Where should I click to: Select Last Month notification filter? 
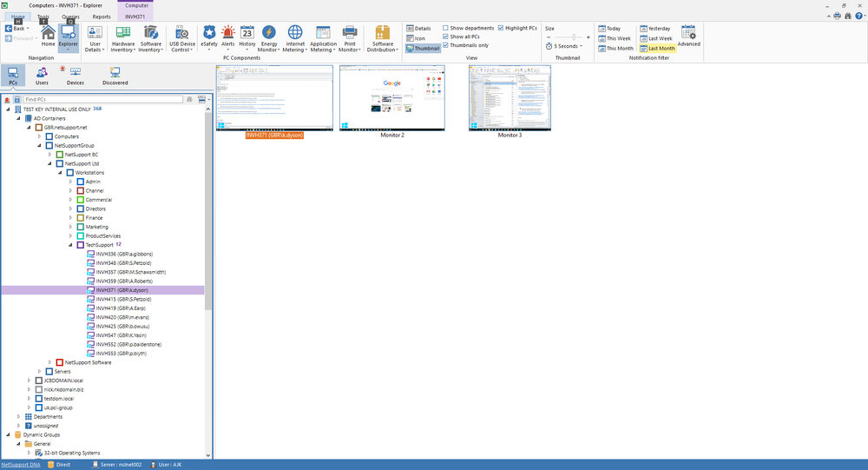pyautogui.click(x=658, y=49)
